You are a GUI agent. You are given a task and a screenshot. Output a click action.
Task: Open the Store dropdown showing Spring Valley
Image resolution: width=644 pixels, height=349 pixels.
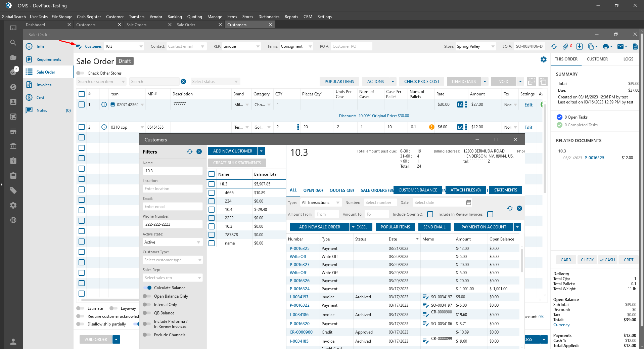point(475,46)
